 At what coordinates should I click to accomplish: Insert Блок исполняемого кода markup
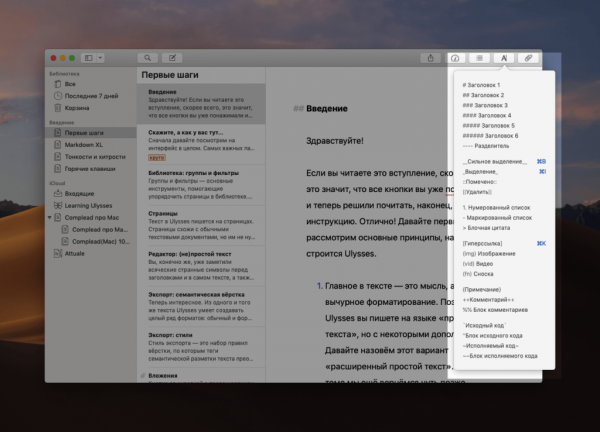(x=500, y=356)
